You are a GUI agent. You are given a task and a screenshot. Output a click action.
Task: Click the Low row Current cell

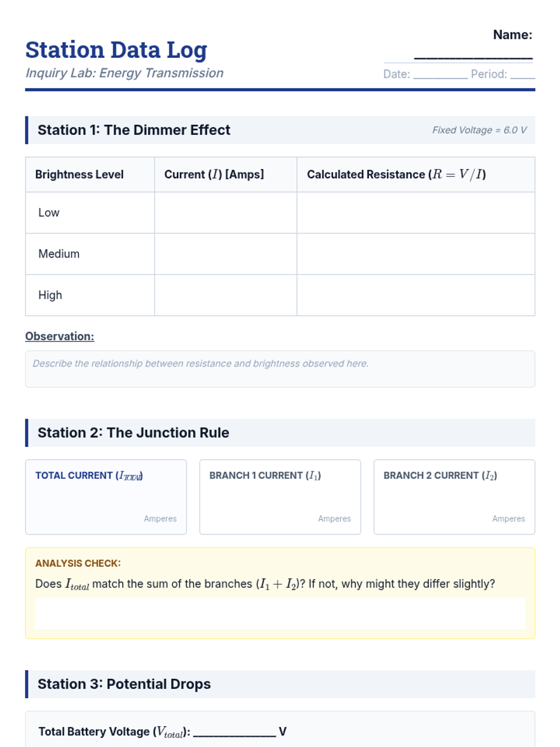[x=225, y=213]
